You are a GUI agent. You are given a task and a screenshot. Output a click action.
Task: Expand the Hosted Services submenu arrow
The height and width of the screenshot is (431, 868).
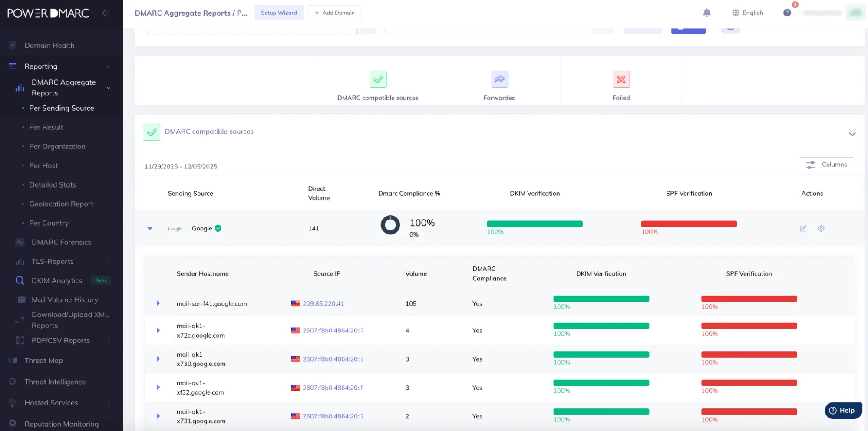[x=109, y=403]
